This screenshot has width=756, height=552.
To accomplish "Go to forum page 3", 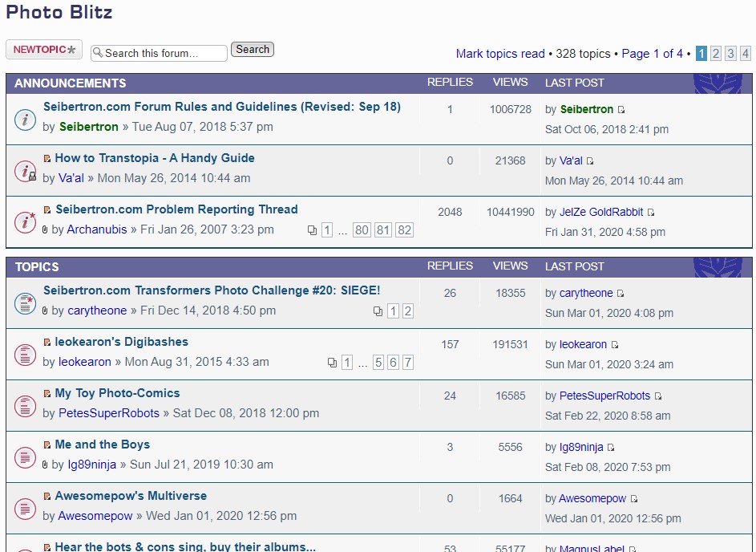I will (x=730, y=53).
